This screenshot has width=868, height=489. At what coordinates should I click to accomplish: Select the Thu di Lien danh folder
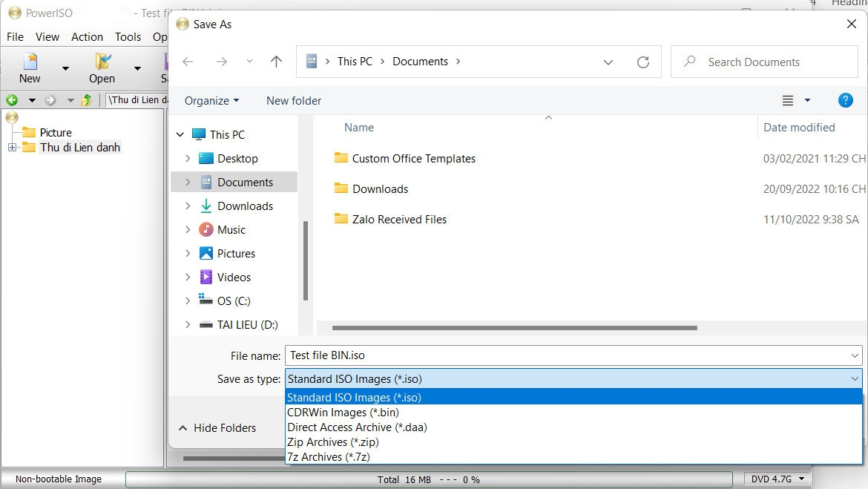79,148
